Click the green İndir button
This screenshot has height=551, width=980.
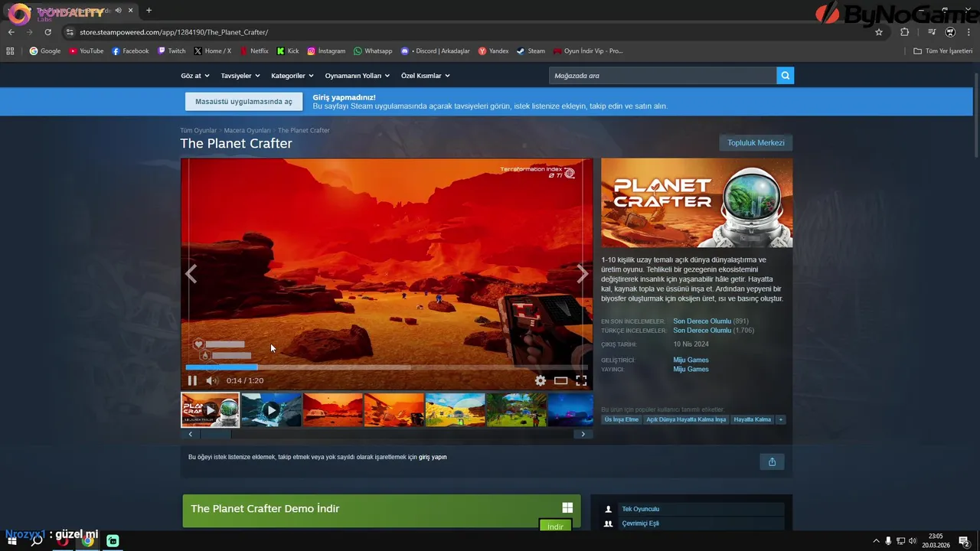(555, 527)
